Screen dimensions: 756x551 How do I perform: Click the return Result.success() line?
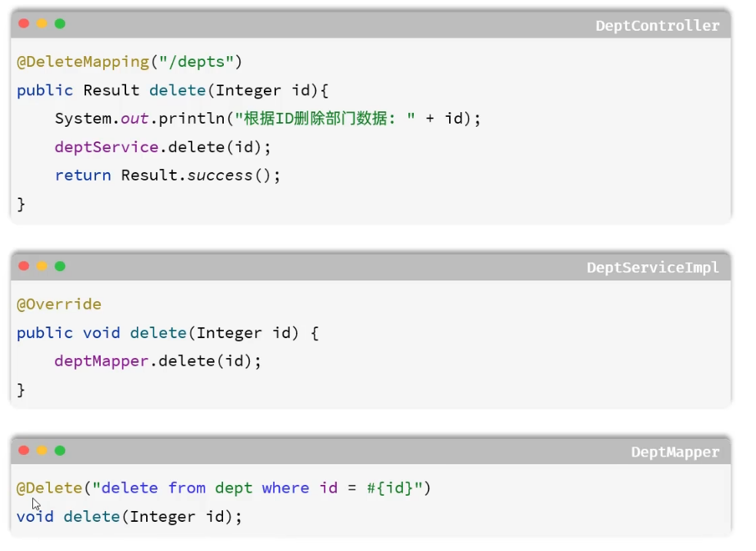coord(168,175)
